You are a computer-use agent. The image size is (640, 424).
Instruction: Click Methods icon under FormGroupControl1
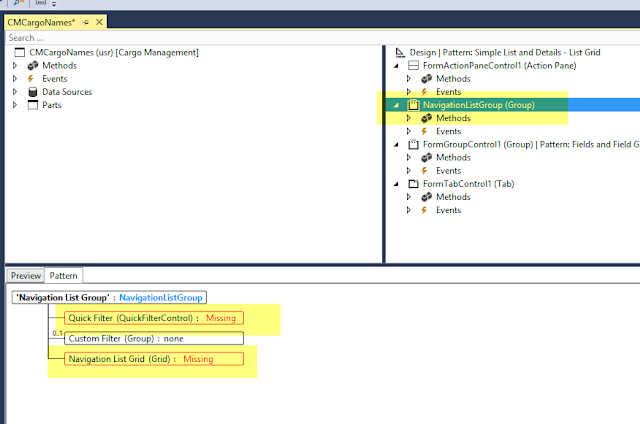point(427,157)
